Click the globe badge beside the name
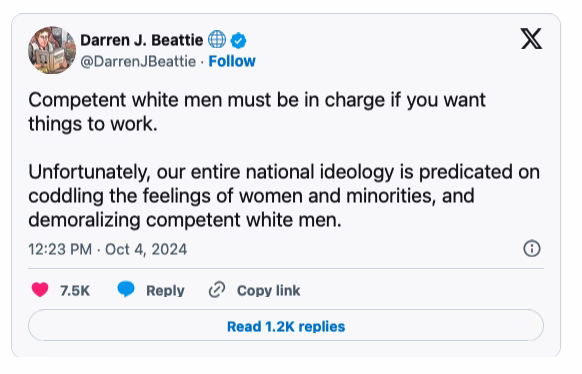582x374 pixels. coord(217,39)
